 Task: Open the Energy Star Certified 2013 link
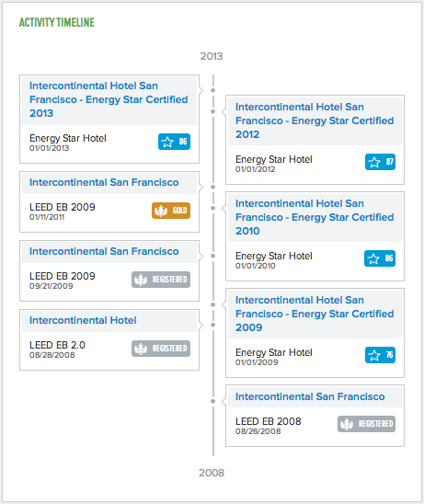[109, 99]
